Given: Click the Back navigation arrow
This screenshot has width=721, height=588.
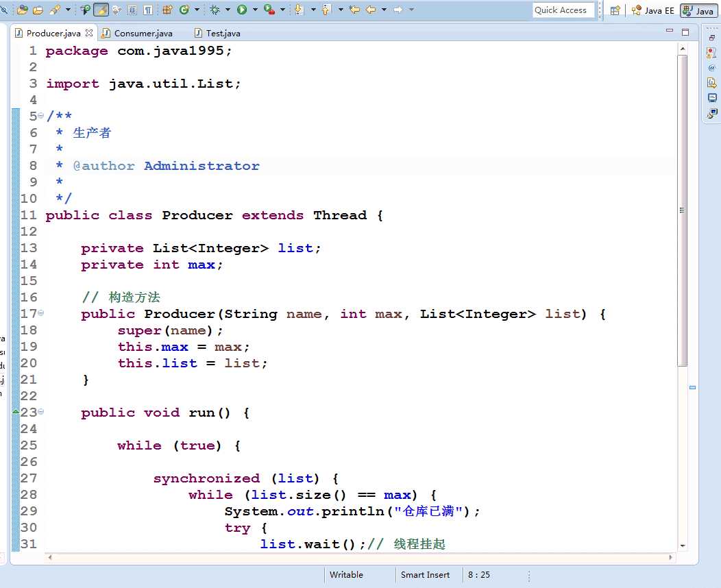Looking at the screenshot, I should pyautogui.click(x=371, y=9).
